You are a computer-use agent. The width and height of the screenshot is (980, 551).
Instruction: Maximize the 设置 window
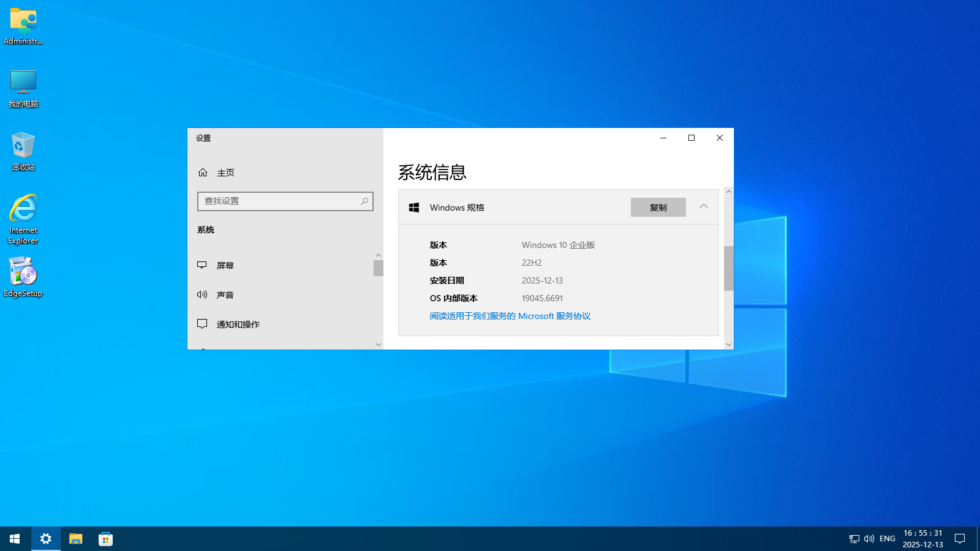(x=692, y=138)
